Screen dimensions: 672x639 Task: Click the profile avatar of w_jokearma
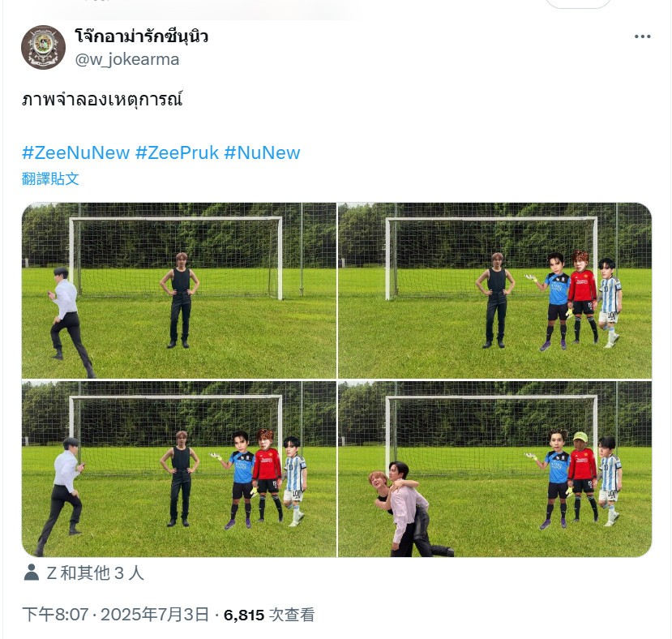(x=43, y=47)
